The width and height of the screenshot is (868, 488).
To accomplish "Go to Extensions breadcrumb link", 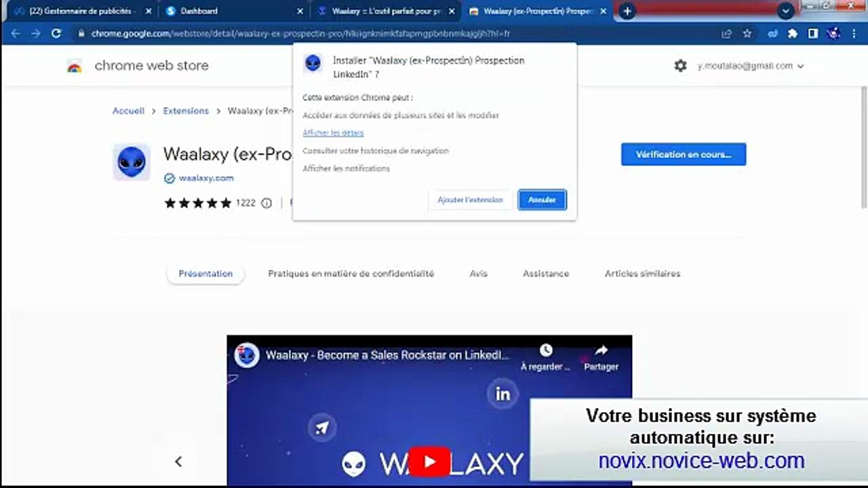I will (x=186, y=111).
